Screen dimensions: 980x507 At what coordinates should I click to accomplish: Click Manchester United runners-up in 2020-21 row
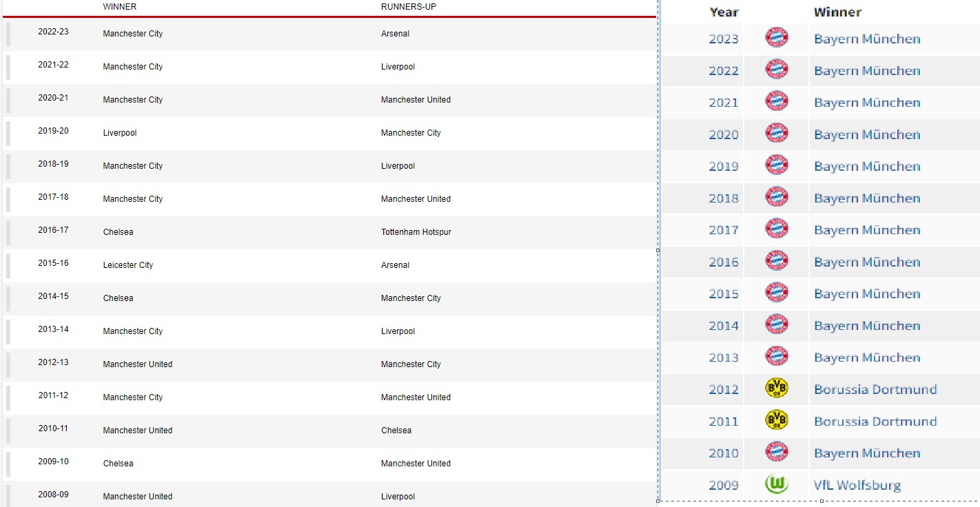pos(416,100)
